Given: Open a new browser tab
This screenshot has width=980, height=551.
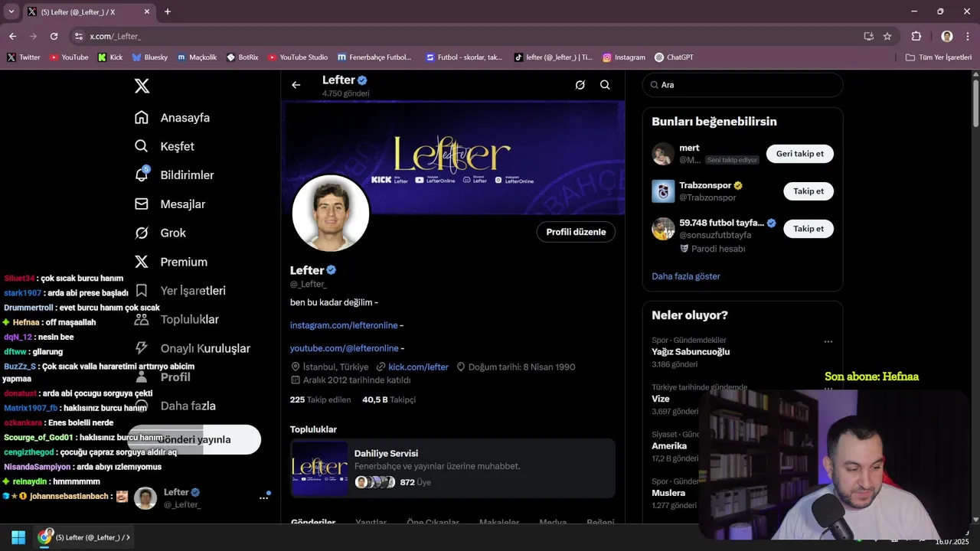Looking at the screenshot, I should click(168, 11).
